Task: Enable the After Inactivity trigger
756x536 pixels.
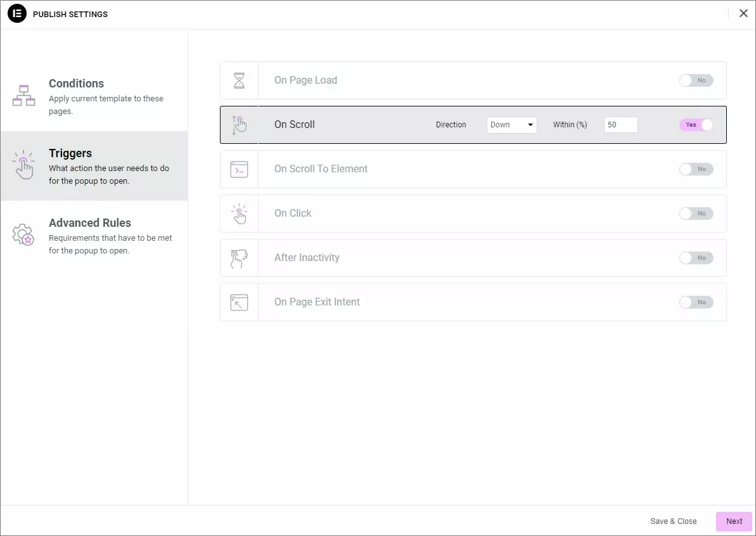Action: pyautogui.click(x=696, y=258)
